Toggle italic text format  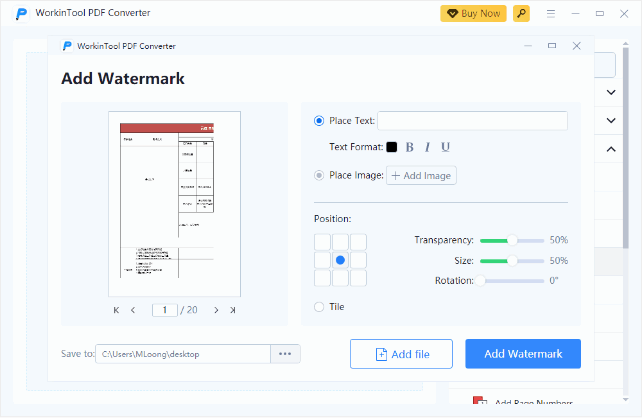point(427,147)
